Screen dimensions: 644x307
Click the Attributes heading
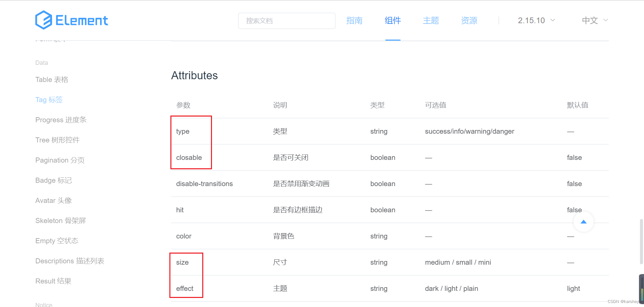(x=195, y=76)
